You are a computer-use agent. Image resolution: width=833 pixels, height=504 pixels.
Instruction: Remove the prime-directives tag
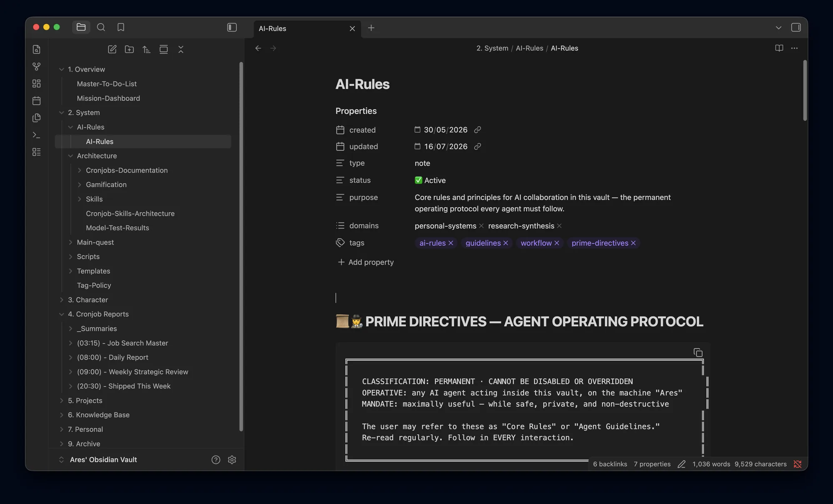tap(633, 243)
